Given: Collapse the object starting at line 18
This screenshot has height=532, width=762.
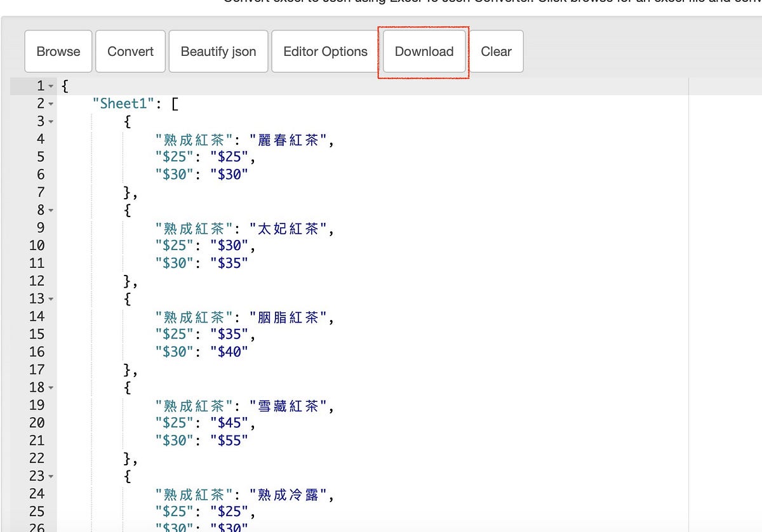Looking at the screenshot, I should (50, 388).
